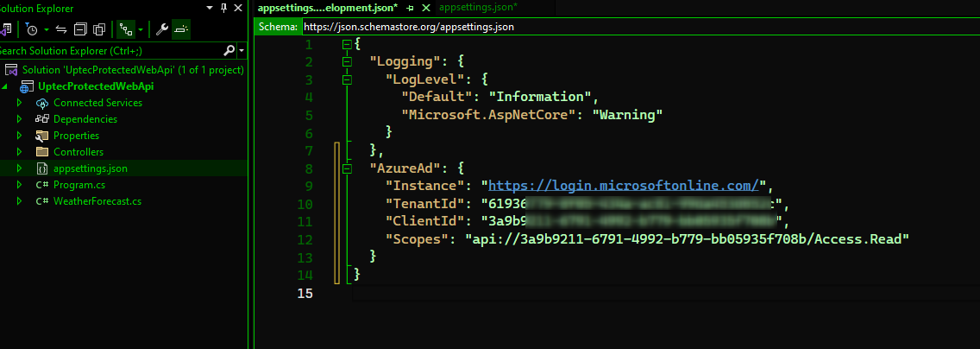This screenshot has width=980, height=349.
Task: Click the Show All Files icon
Action: 98,29
